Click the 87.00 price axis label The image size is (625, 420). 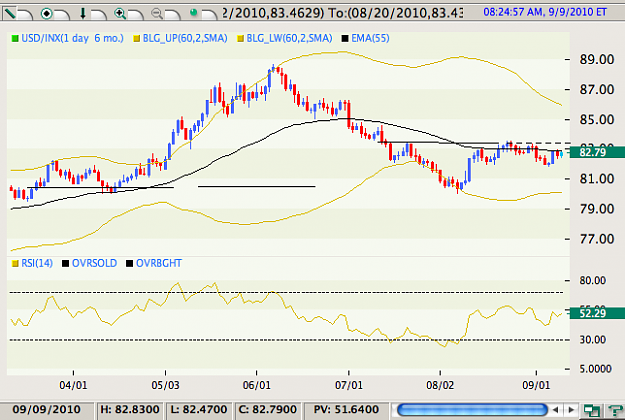tap(597, 89)
